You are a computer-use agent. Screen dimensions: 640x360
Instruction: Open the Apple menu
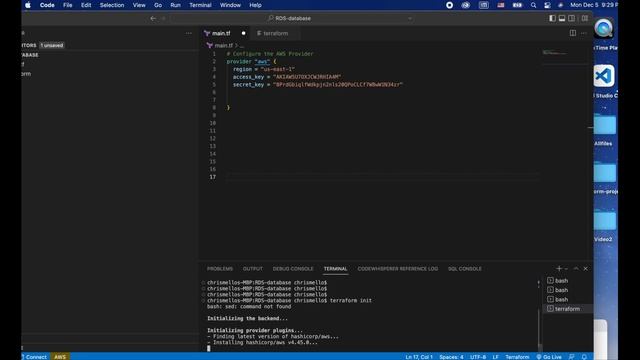(28, 5)
